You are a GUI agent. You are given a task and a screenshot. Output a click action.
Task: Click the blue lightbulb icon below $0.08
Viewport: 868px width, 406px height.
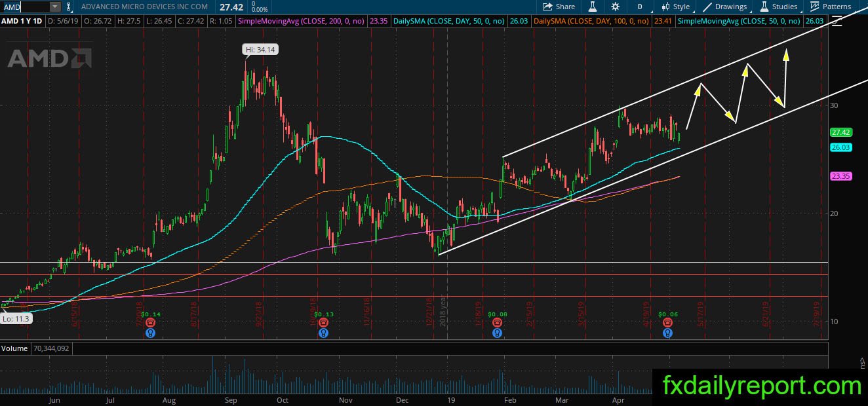498,333
